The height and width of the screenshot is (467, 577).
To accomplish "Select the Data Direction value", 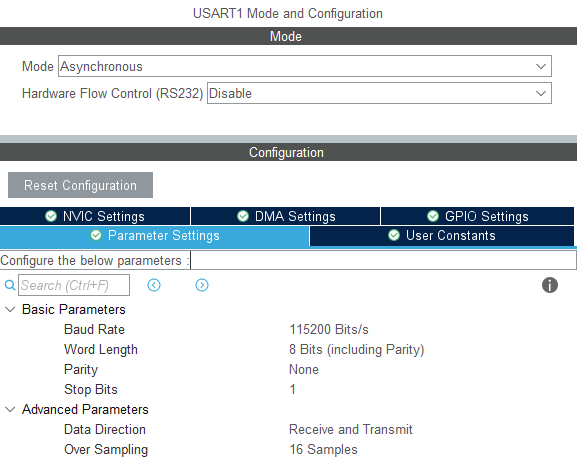I will [351, 429].
